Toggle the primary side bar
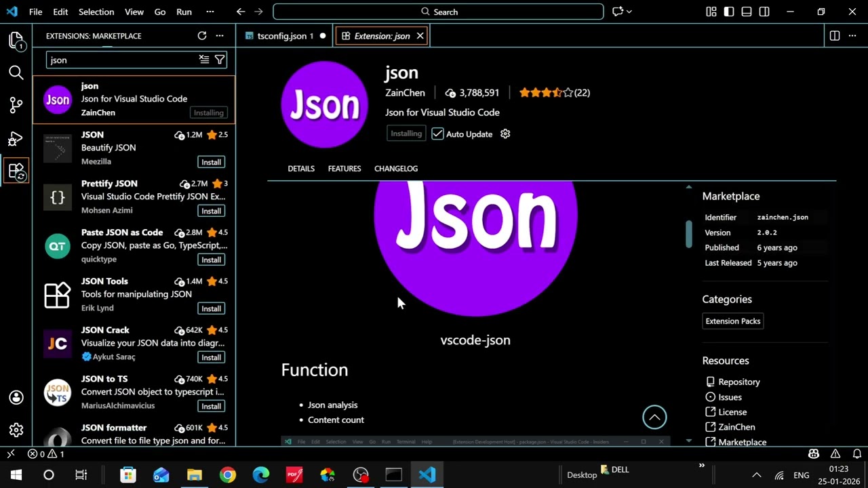The height and width of the screenshot is (488, 868). [x=729, y=12]
